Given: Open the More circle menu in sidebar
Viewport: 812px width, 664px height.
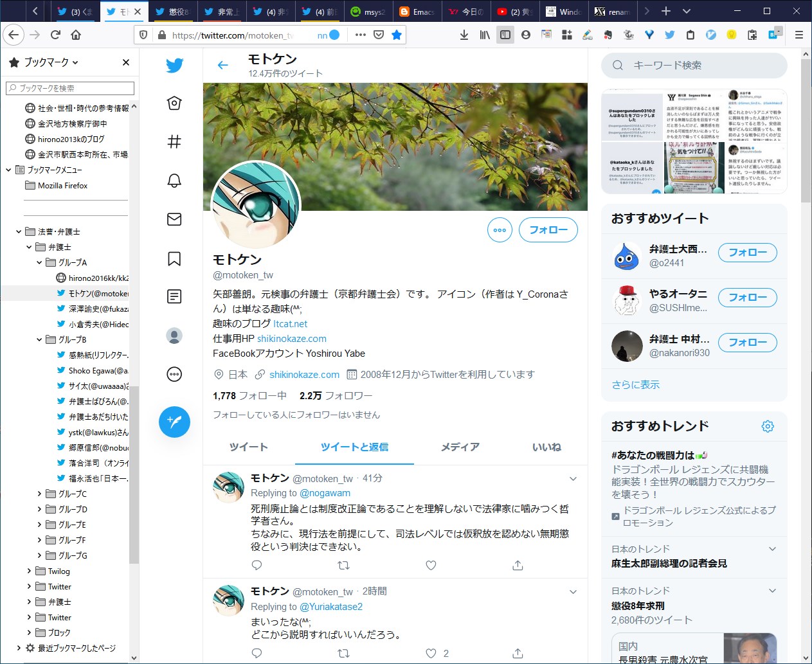Looking at the screenshot, I should pyautogui.click(x=174, y=374).
